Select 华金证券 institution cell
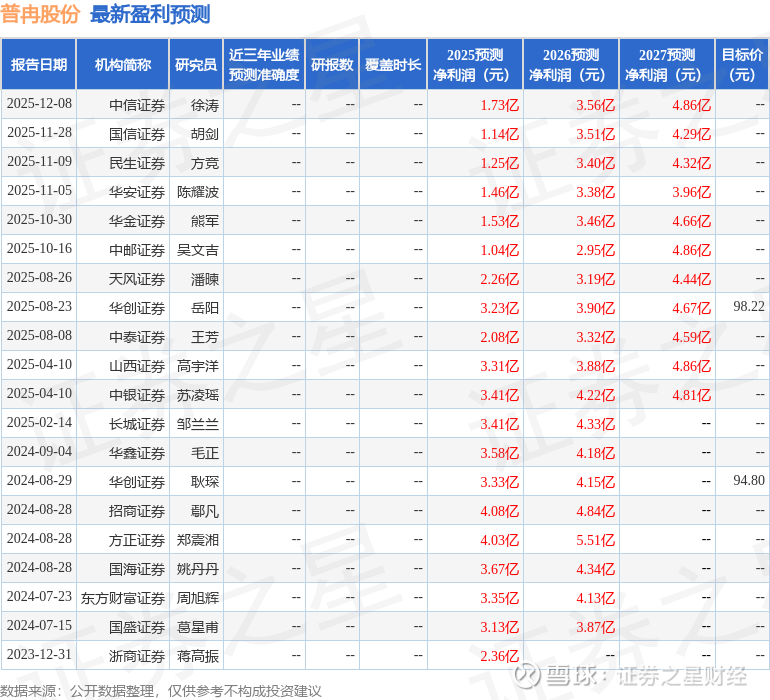 [x=137, y=221]
